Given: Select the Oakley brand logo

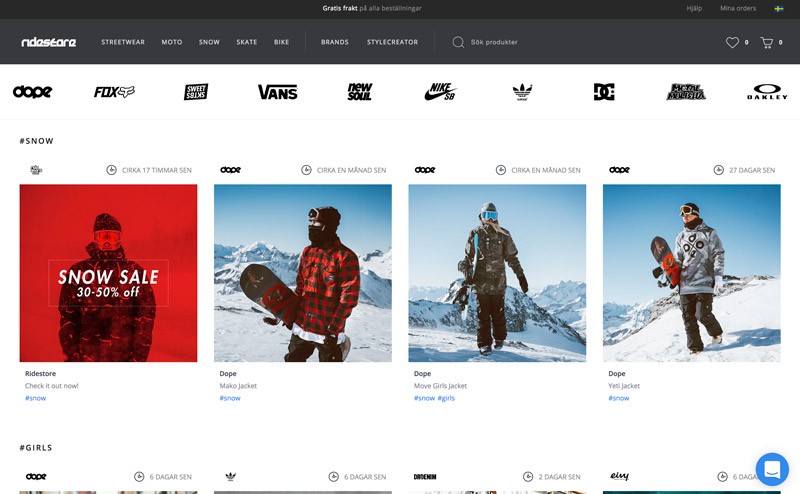Looking at the screenshot, I should [767, 92].
